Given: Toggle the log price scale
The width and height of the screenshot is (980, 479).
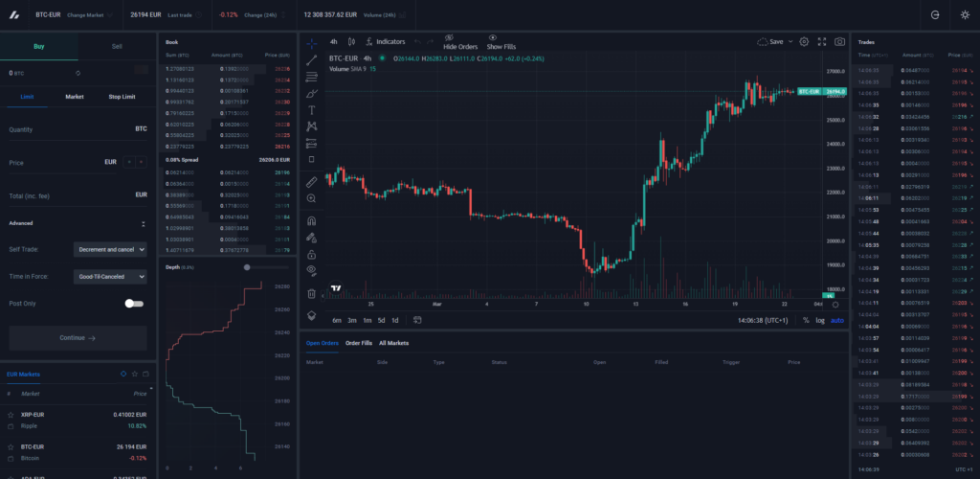Looking at the screenshot, I should (820, 320).
